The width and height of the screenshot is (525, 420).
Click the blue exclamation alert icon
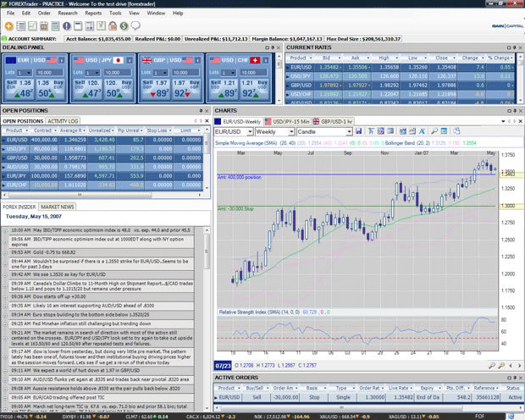coord(67,25)
